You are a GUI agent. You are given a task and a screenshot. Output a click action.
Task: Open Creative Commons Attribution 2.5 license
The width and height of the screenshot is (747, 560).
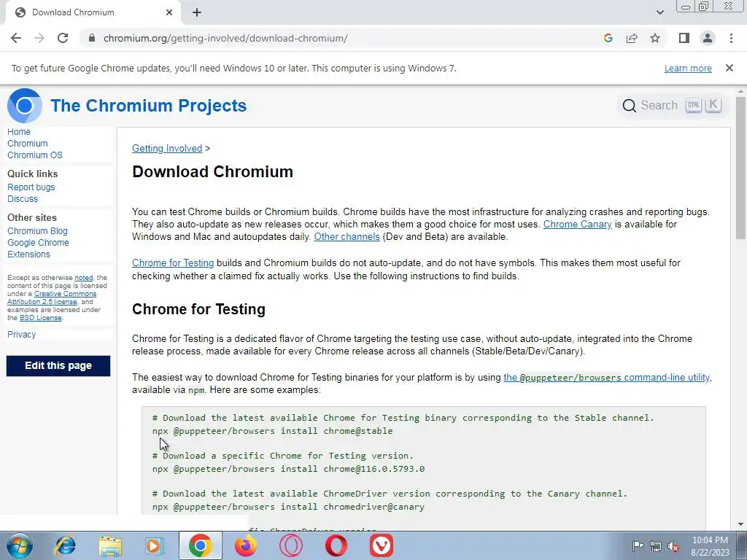52,297
